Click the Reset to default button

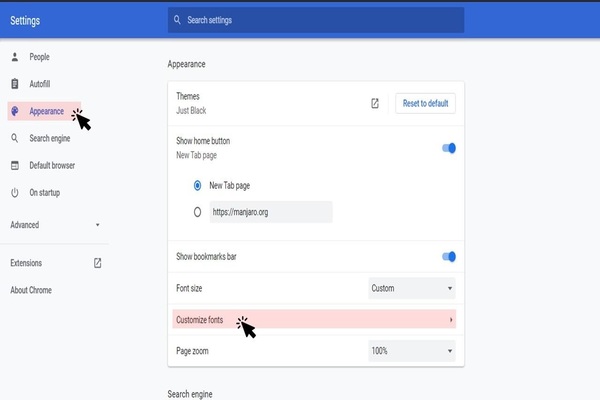click(425, 103)
